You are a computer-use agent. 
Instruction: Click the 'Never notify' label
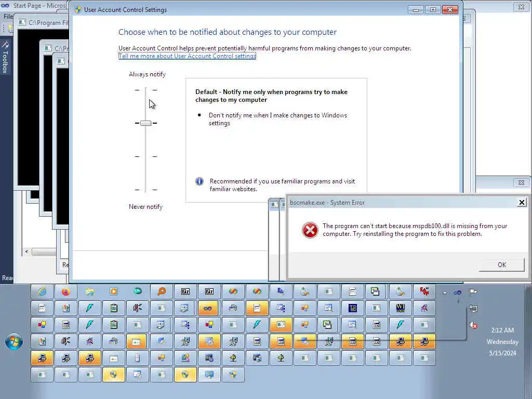[x=145, y=207]
